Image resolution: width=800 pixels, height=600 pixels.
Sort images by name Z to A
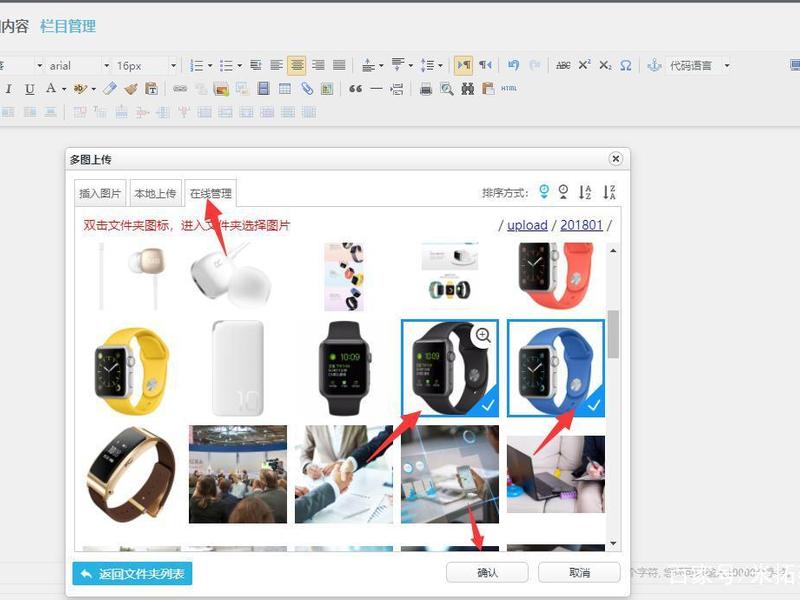pyautogui.click(x=609, y=192)
